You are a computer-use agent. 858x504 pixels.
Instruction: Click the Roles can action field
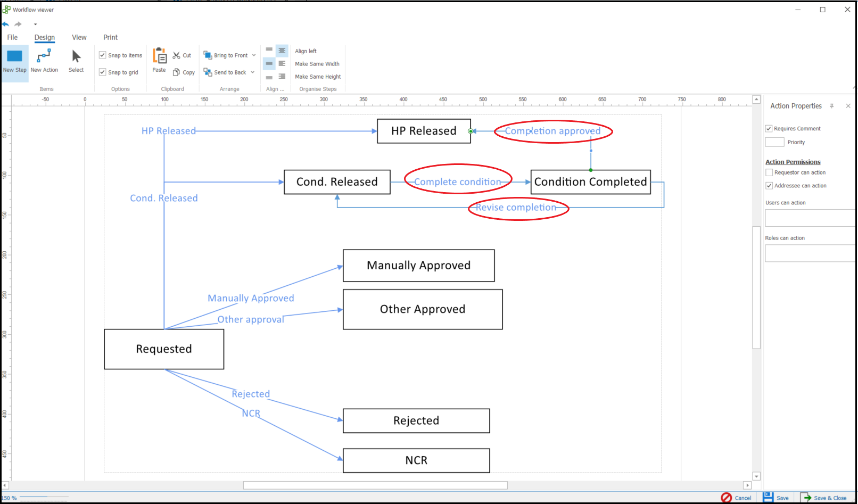pyautogui.click(x=810, y=253)
